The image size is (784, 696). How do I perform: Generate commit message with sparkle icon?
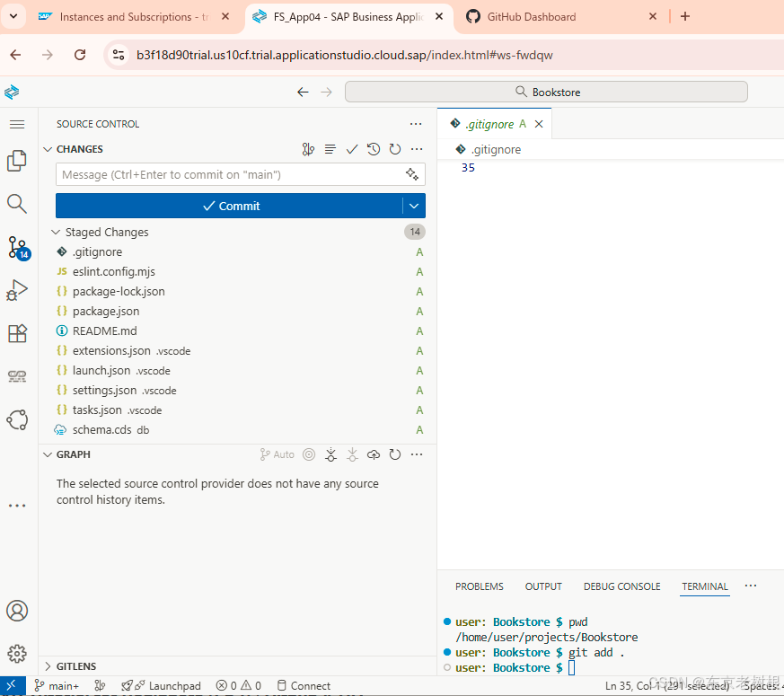pos(412,174)
